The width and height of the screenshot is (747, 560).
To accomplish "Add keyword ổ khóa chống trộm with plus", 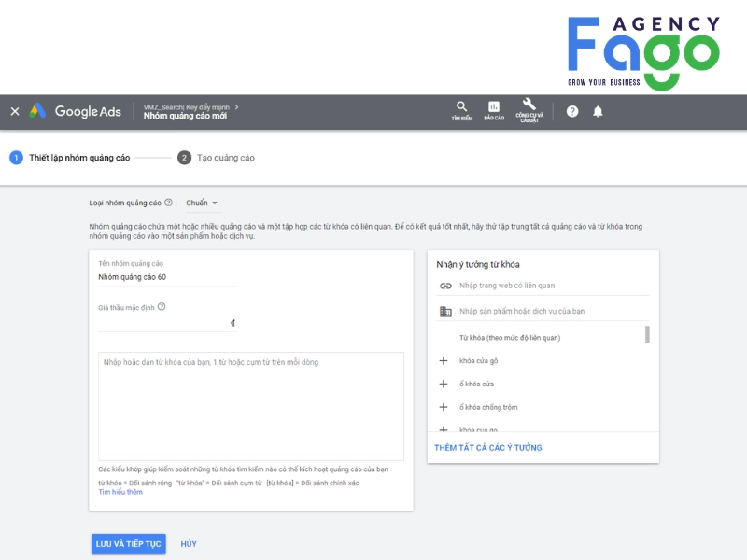I will tap(443, 407).
